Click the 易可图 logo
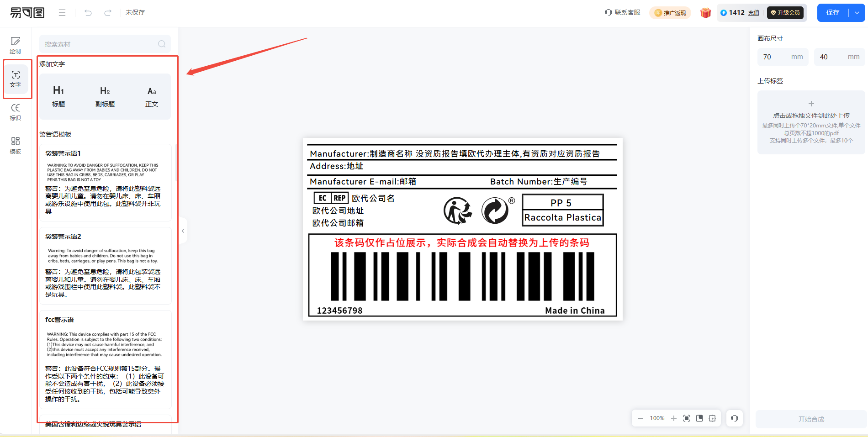The image size is (868, 437). pos(27,13)
